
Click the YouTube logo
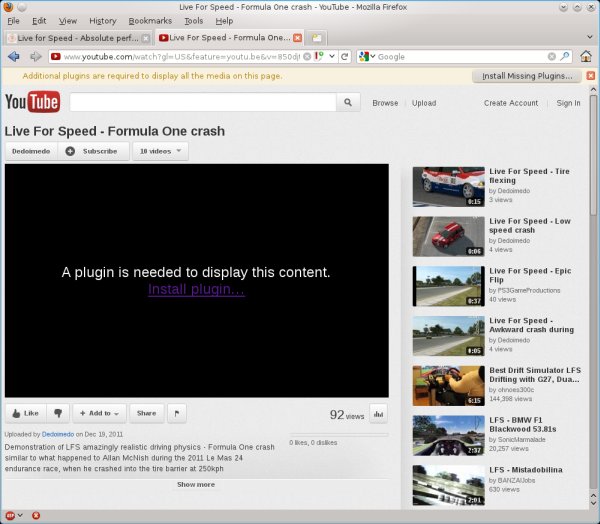click(32, 102)
